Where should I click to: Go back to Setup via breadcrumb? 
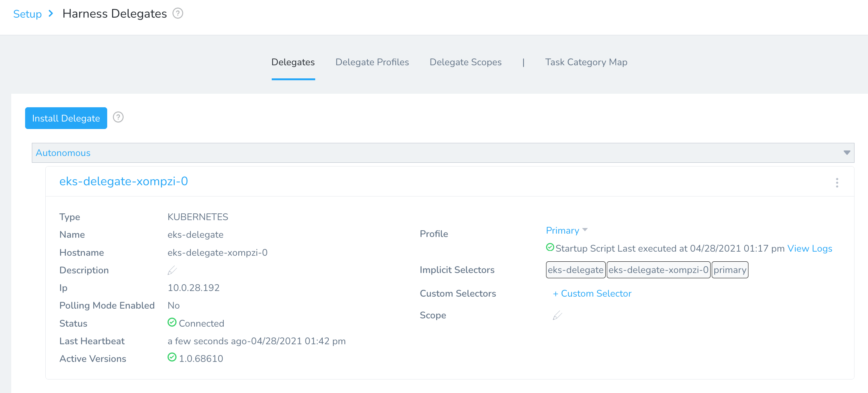pos(27,14)
